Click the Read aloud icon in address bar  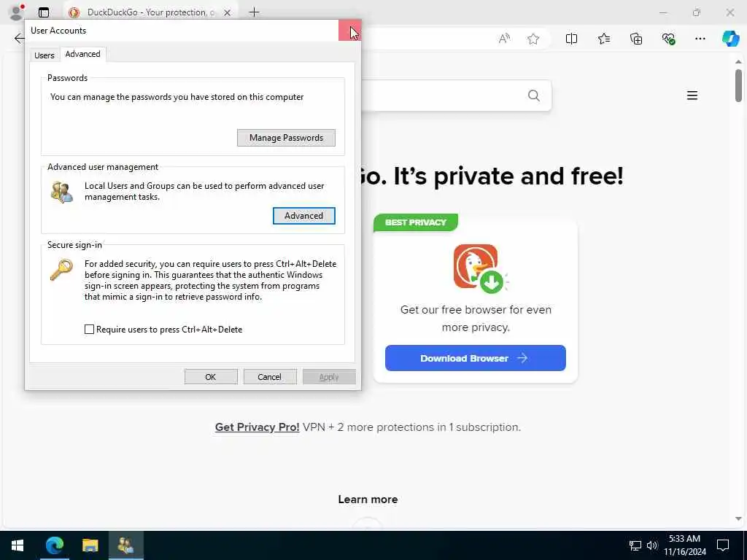coord(504,39)
